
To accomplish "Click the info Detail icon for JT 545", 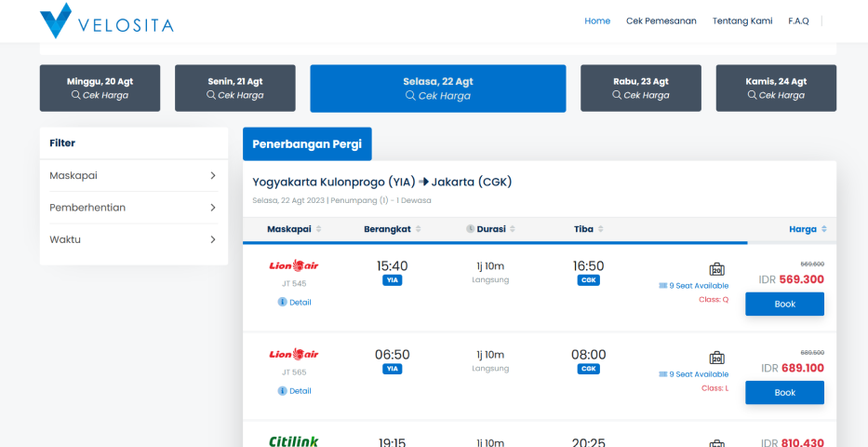I will click(283, 302).
